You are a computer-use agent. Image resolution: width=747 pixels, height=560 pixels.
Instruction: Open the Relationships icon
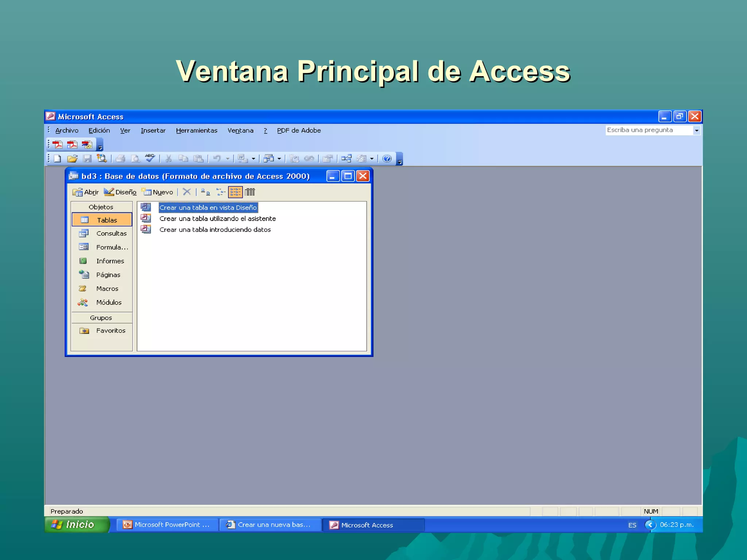pos(347,159)
